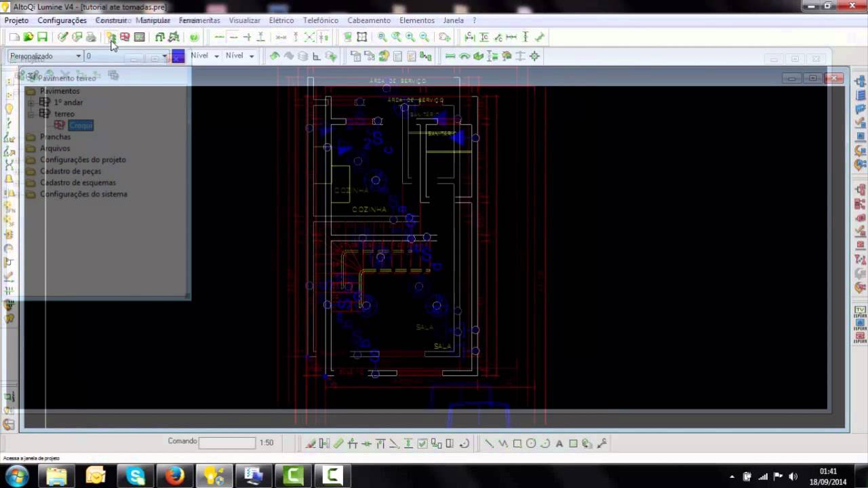
Task: Toggle the green checkmark option in bottom toolbar
Action: (422, 444)
